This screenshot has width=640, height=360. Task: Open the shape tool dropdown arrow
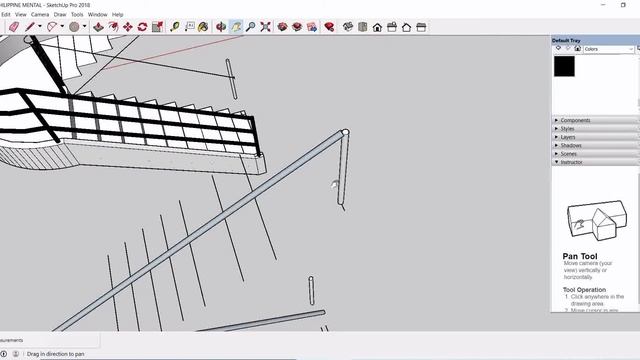84,27
